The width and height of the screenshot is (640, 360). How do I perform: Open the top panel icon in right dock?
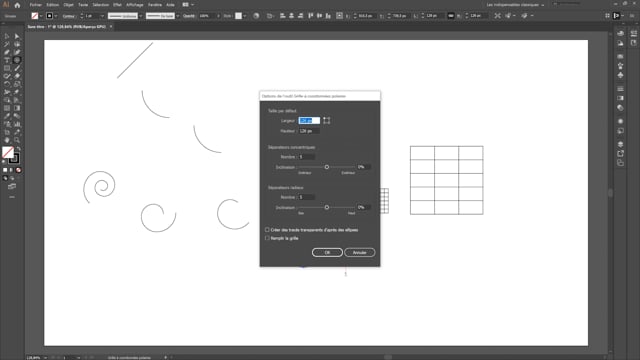[620, 33]
